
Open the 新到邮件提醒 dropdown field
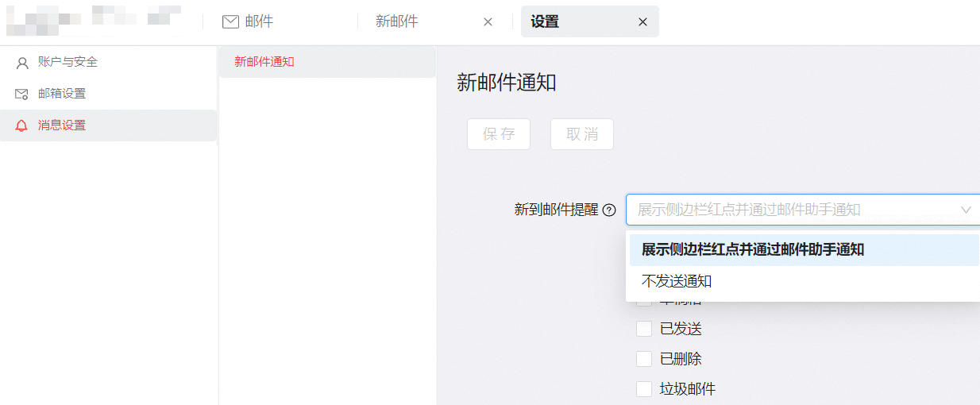[803, 210]
